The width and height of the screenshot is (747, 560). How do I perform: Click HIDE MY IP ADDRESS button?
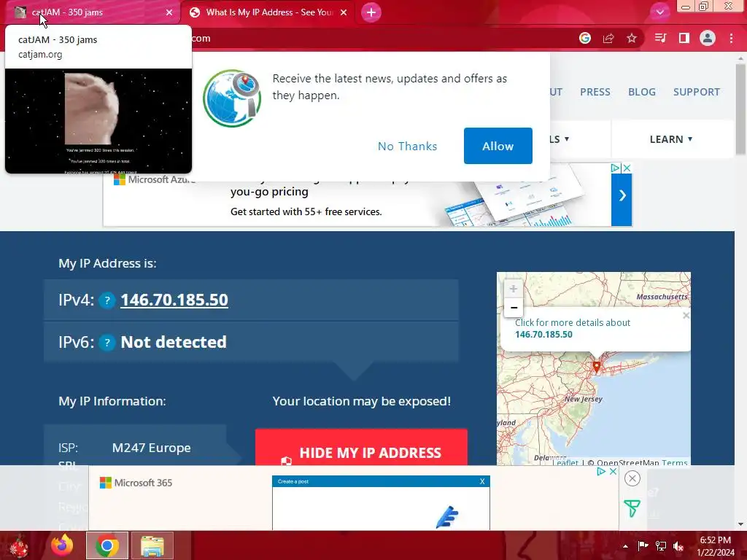point(361,448)
